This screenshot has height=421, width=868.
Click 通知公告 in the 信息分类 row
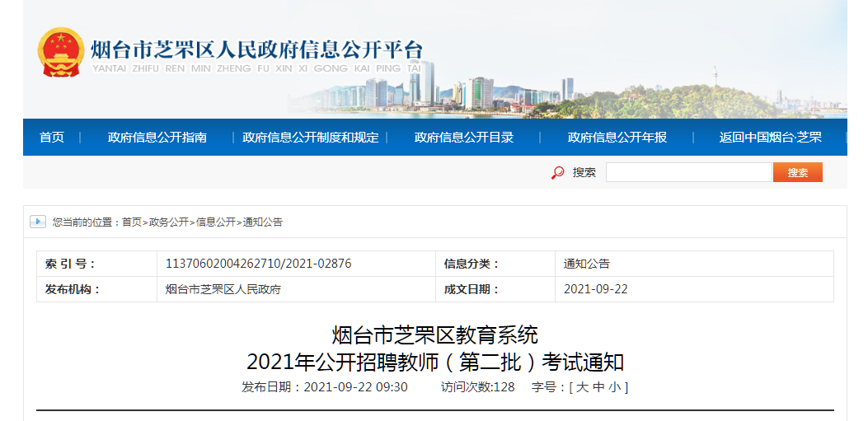(x=587, y=264)
